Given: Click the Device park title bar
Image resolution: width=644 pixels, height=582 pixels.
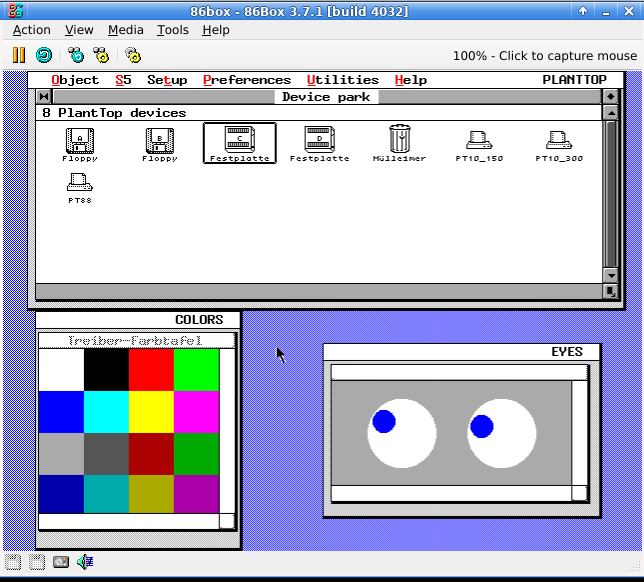Looking at the screenshot, I should tap(327, 97).
